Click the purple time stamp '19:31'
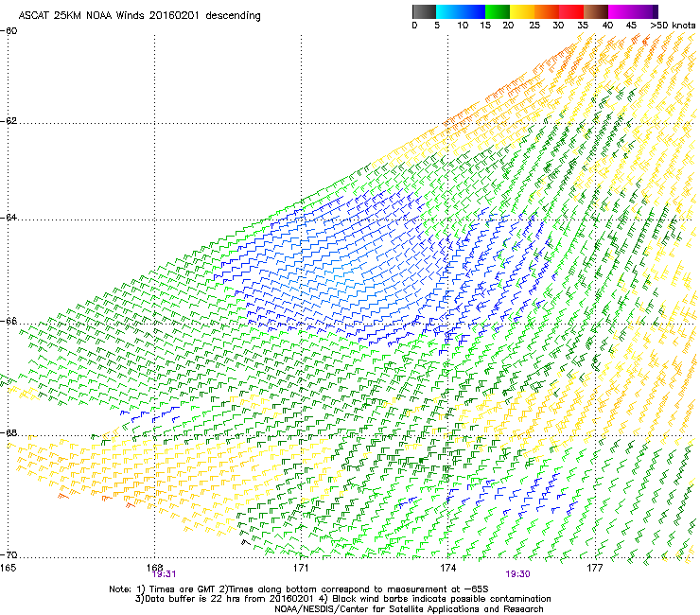 pyautogui.click(x=164, y=574)
